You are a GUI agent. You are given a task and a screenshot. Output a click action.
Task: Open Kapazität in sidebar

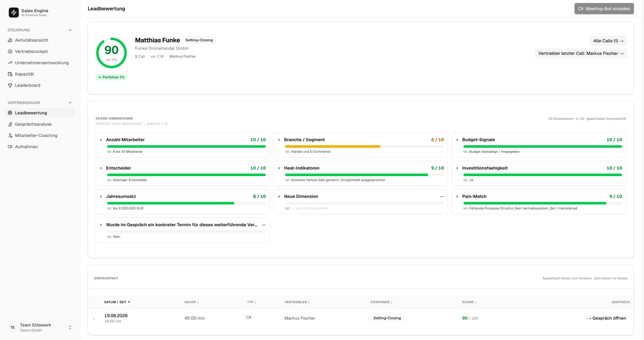(x=40, y=74)
